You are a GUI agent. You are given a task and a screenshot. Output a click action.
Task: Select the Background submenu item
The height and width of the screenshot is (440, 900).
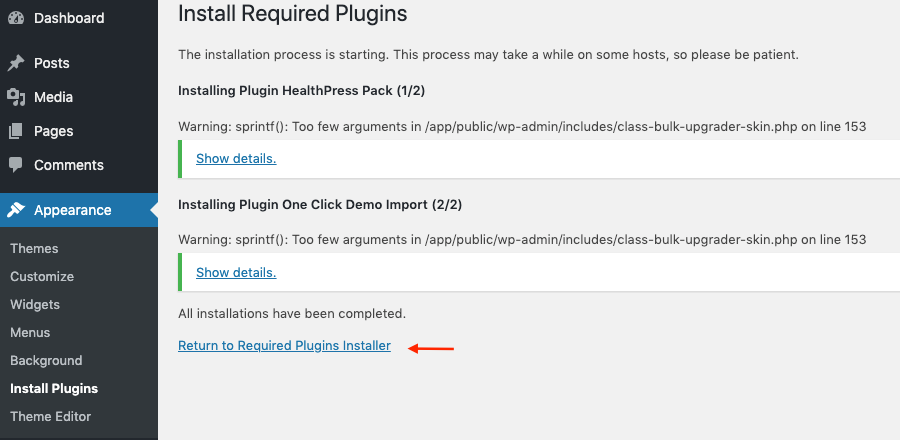[x=46, y=360]
